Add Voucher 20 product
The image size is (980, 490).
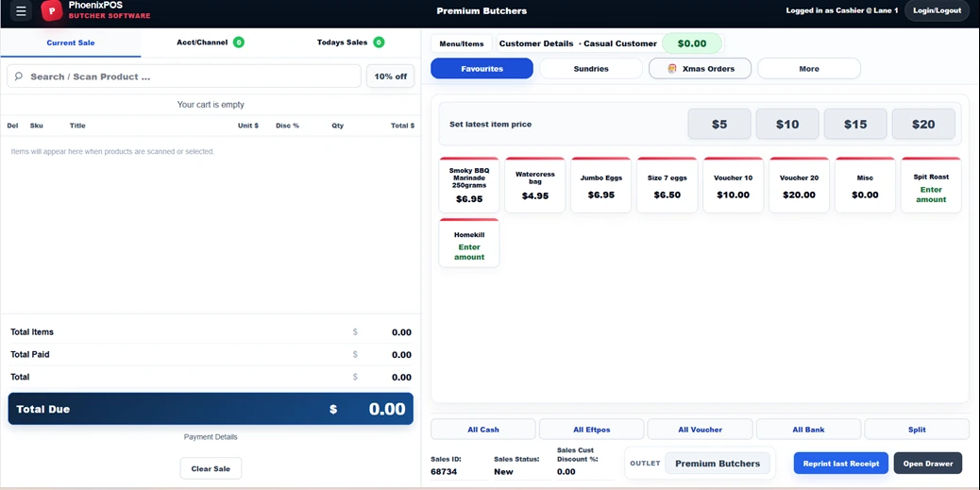[799, 185]
